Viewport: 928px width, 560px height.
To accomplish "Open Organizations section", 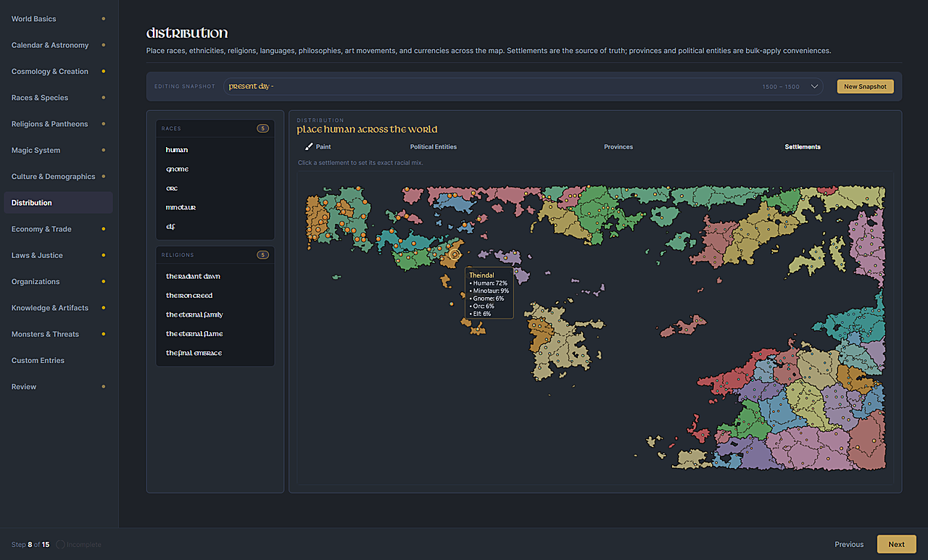I will pos(58,281).
